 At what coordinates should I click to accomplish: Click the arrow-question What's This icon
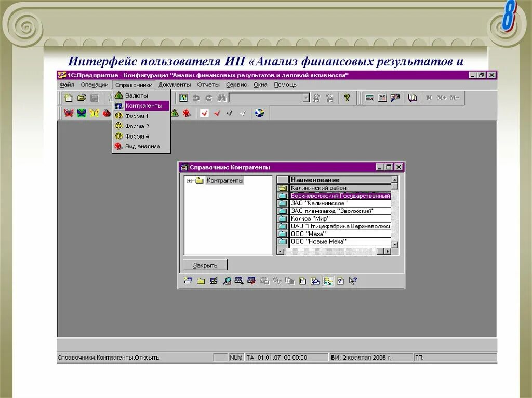coord(353,281)
